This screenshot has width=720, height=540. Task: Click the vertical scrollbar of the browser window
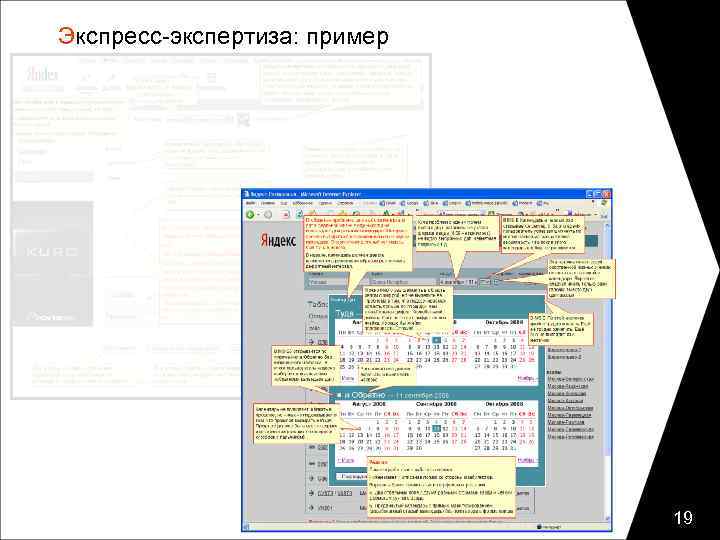click(x=608, y=372)
